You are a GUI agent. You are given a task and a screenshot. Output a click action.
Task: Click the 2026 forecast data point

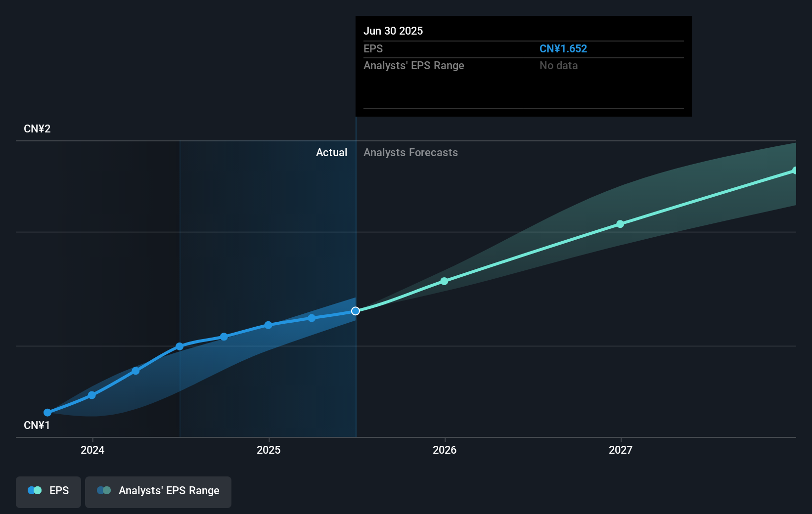tap(445, 281)
